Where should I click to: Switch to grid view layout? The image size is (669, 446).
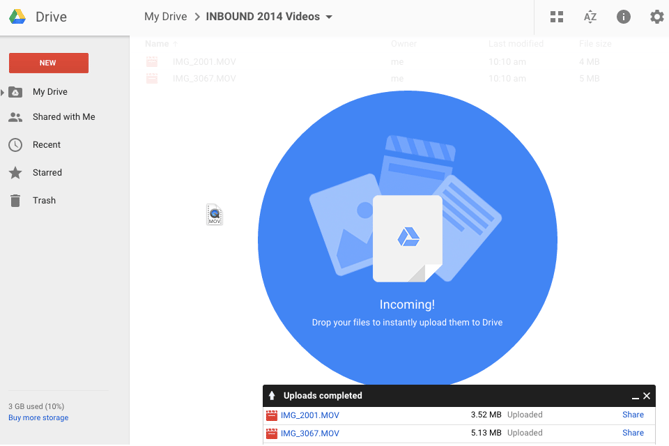(x=557, y=17)
